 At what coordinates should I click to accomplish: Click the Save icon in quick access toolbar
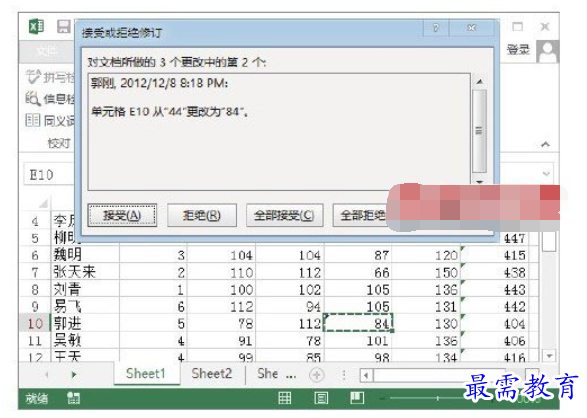click(63, 27)
